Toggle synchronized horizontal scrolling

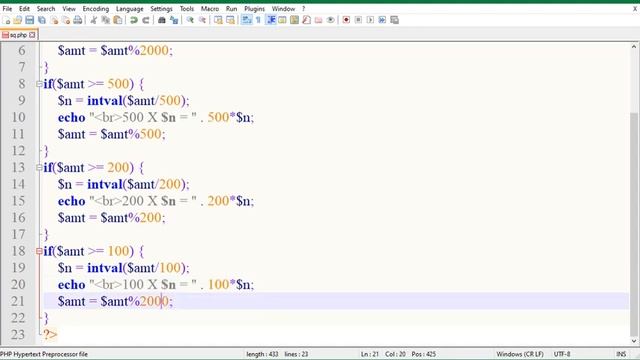click(x=230, y=20)
